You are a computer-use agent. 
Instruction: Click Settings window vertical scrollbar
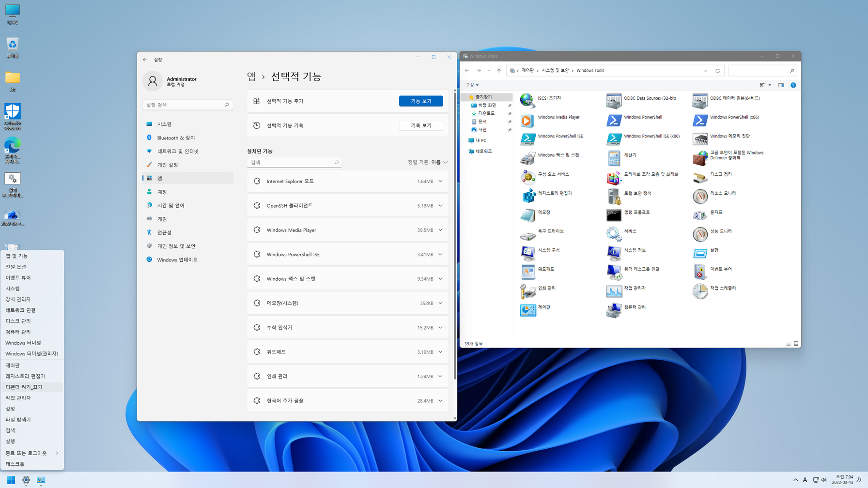455,235
